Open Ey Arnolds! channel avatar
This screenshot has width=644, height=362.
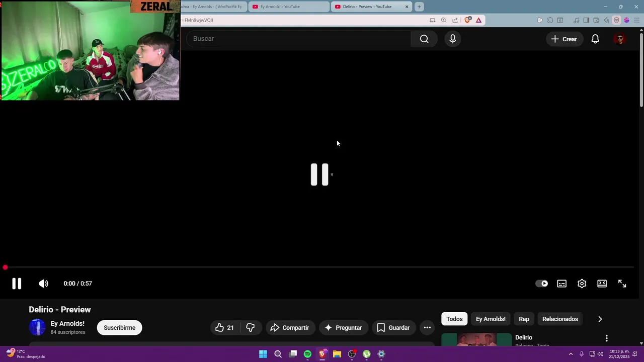pyautogui.click(x=37, y=327)
